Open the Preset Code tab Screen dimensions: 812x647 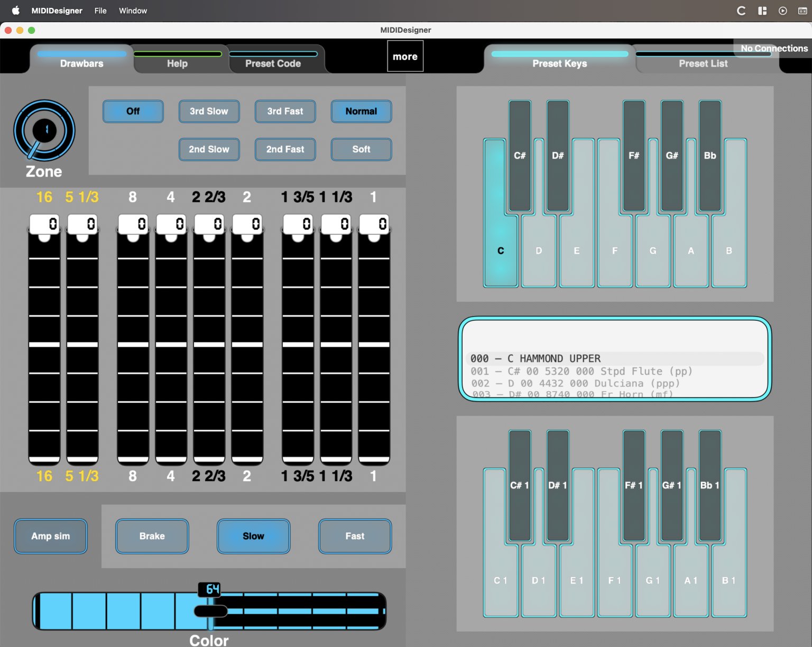click(x=273, y=59)
